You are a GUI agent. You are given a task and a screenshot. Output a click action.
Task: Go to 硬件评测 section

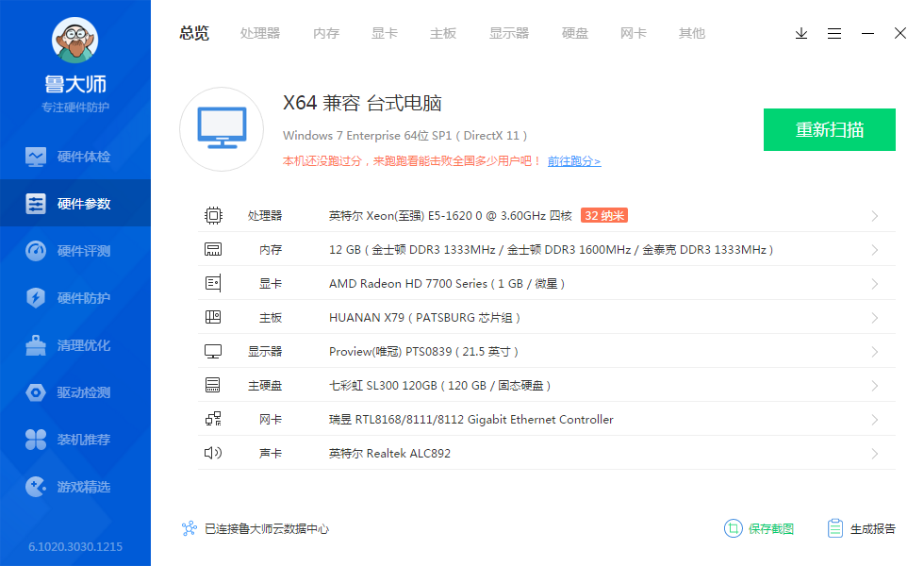pos(75,251)
